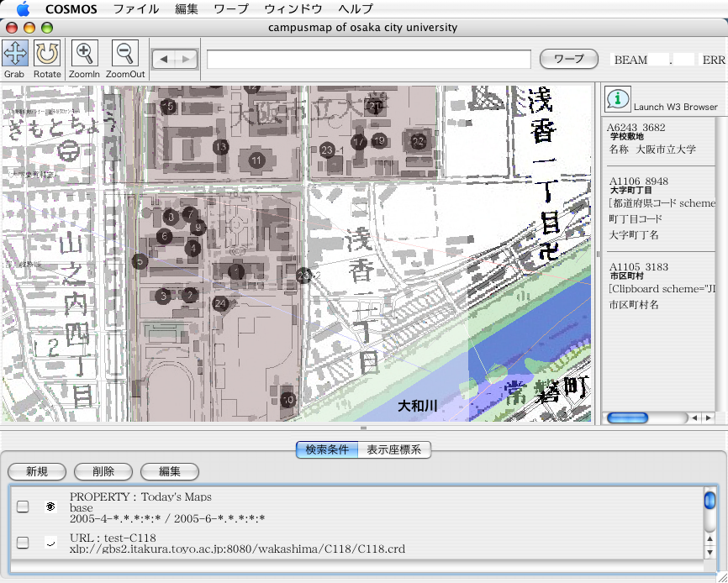
Task: Click map marker 17
Action: [358, 141]
